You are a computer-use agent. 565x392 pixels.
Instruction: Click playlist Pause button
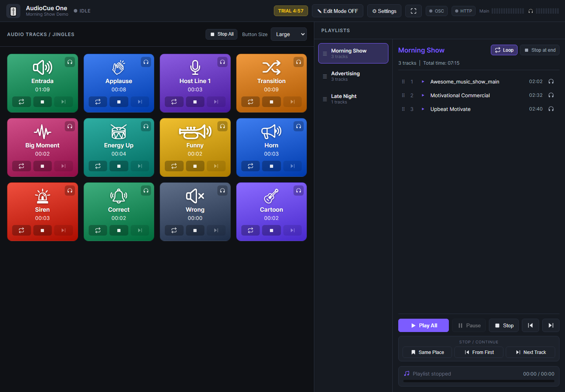[469, 325]
